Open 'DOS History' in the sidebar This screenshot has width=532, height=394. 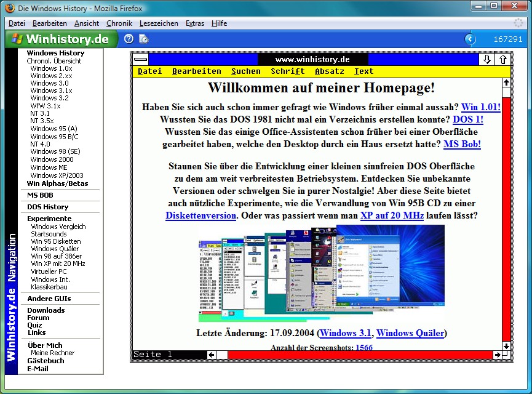click(48, 207)
